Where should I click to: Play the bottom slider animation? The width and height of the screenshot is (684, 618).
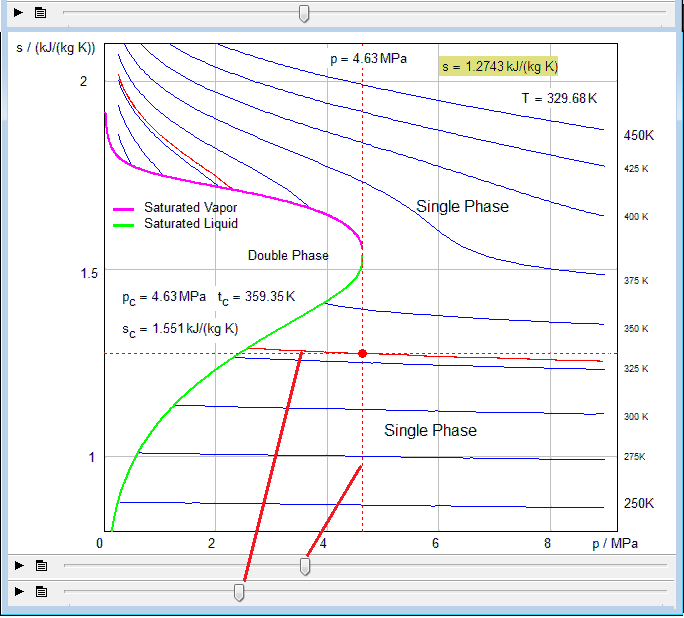(19, 591)
